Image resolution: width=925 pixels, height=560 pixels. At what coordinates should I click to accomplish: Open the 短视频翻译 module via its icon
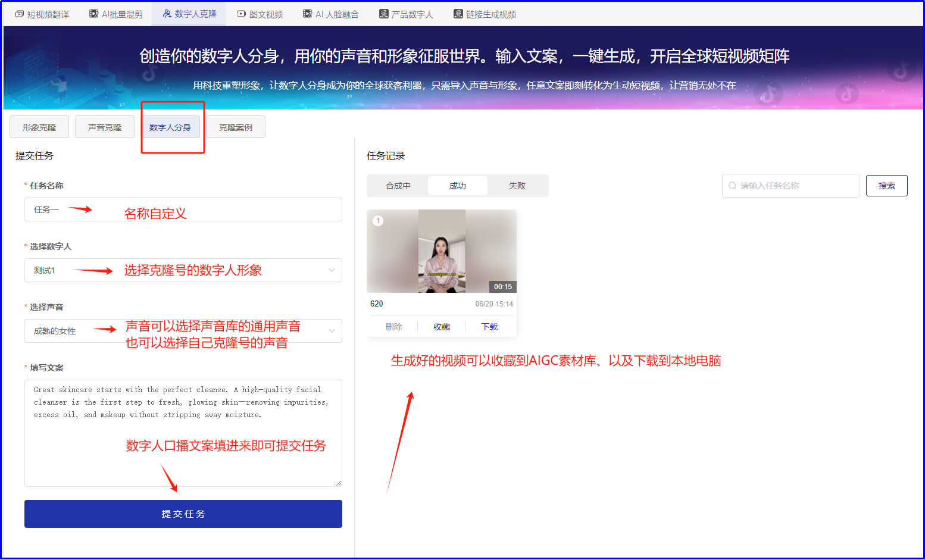(18, 13)
